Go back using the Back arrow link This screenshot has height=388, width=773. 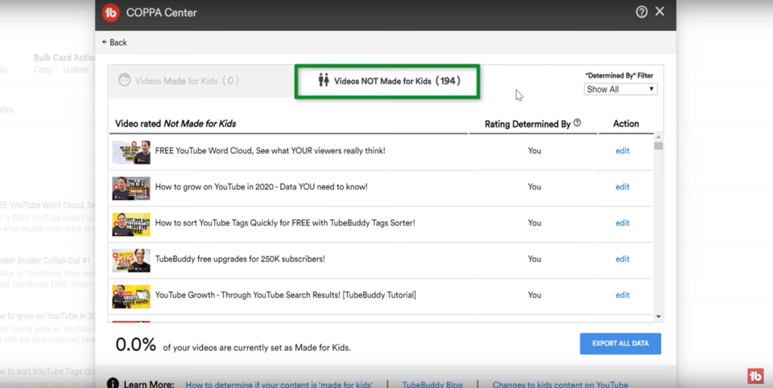pyautogui.click(x=114, y=42)
